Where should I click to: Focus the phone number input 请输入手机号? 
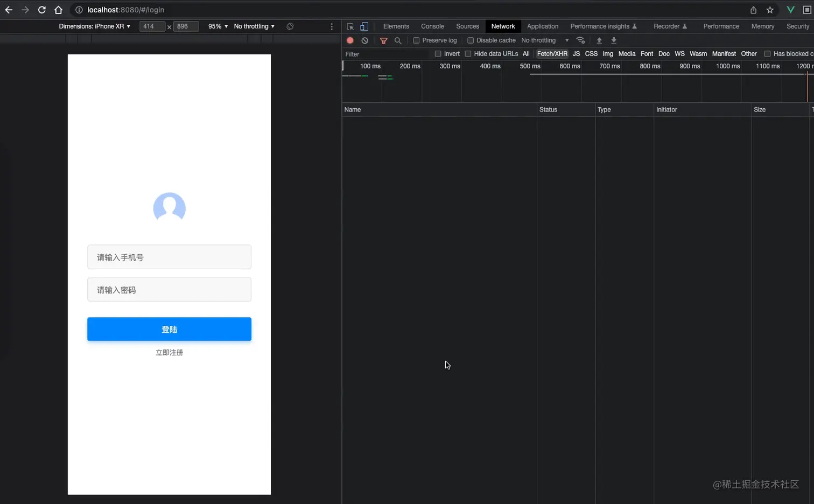click(169, 257)
